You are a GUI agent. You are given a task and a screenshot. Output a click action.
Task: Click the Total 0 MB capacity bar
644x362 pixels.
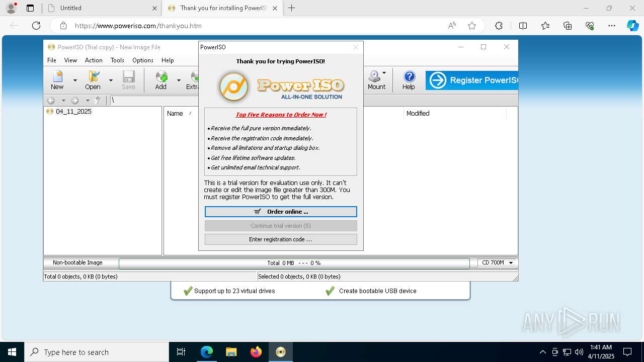(x=294, y=263)
